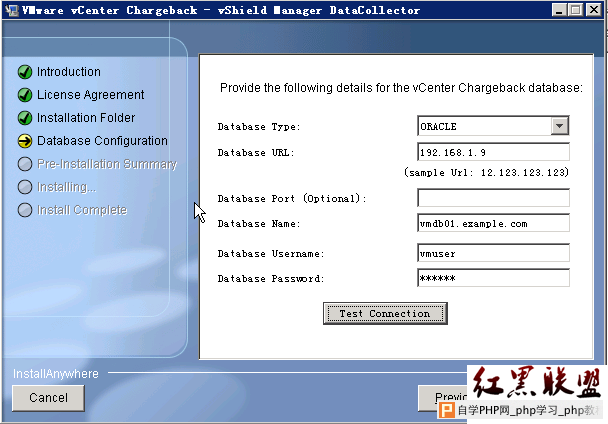Click the grey circle icon beside Installing...
The width and height of the screenshot is (608, 424).
coord(25,187)
